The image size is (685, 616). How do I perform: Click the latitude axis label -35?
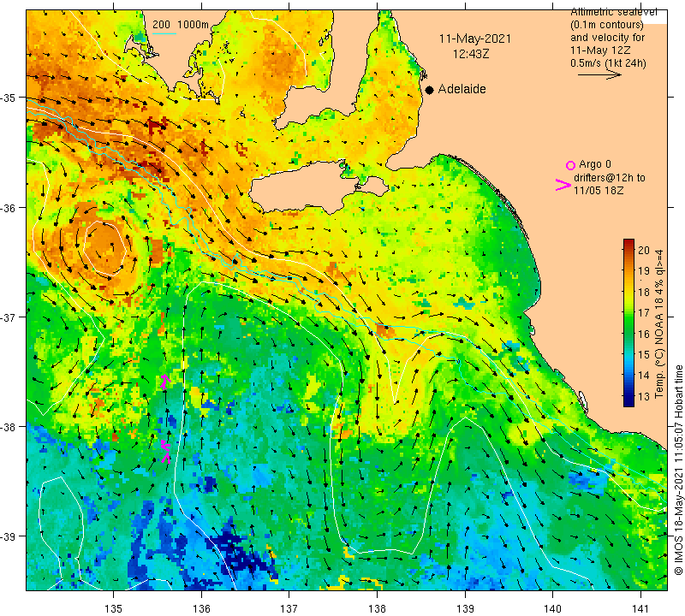(x=9, y=98)
